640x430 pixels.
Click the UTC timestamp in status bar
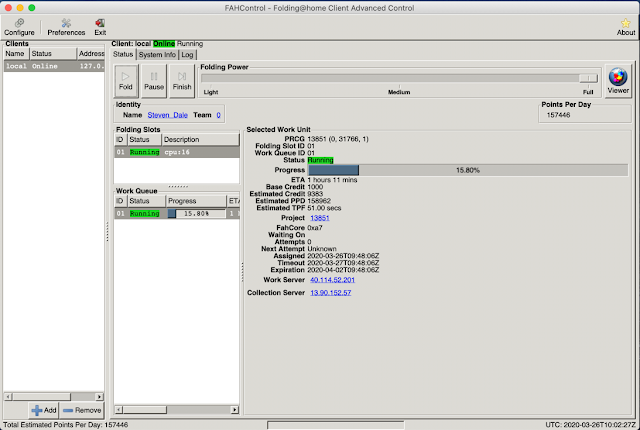tap(590, 425)
